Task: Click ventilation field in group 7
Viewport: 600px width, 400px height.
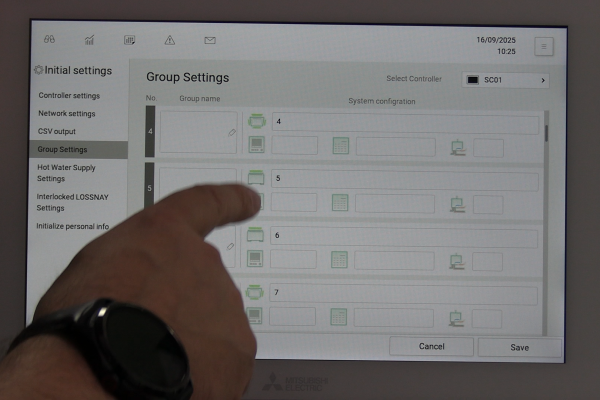Action: [x=487, y=319]
